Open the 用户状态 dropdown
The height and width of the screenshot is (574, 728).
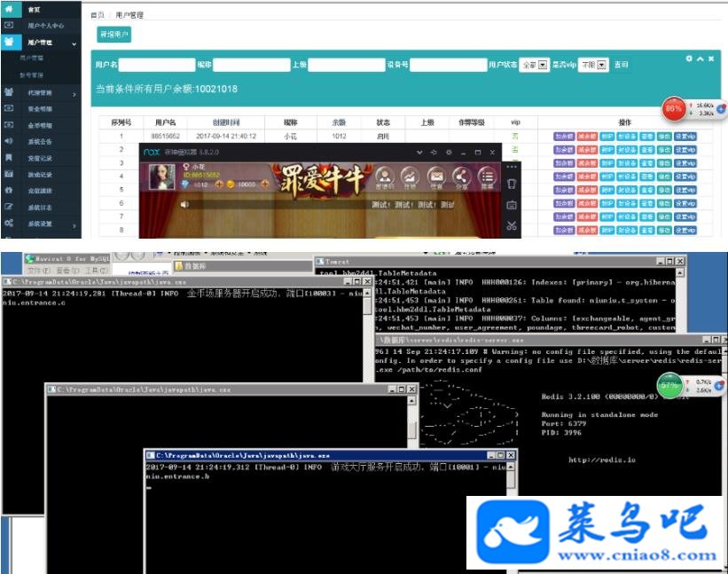pyautogui.click(x=535, y=65)
